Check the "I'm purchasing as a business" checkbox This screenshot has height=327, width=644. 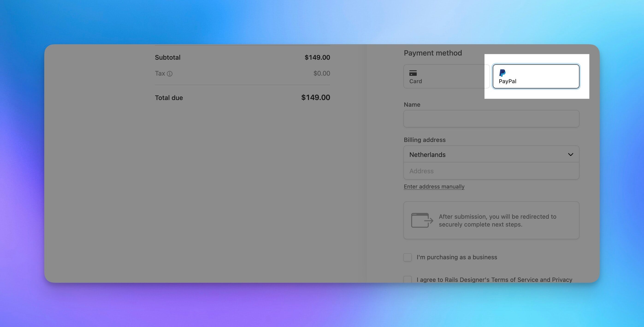(407, 257)
